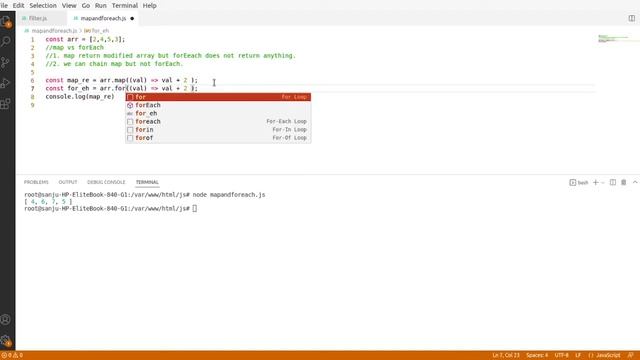
Task: Open the Source Control view
Action: pyautogui.click(x=5, y=62)
